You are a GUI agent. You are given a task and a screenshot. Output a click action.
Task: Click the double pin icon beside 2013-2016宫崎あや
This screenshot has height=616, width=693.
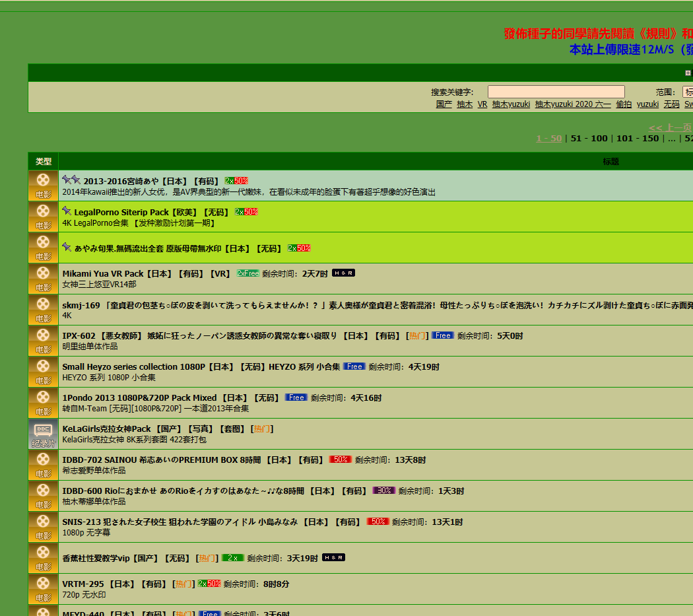tap(69, 180)
